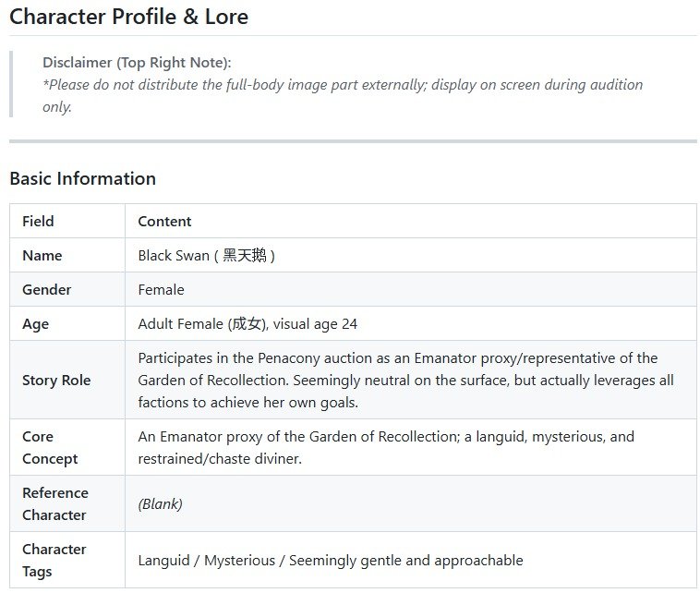The image size is (700, 605).
Task: Click the Basic Information heading
Action: (x=83, y=178)
